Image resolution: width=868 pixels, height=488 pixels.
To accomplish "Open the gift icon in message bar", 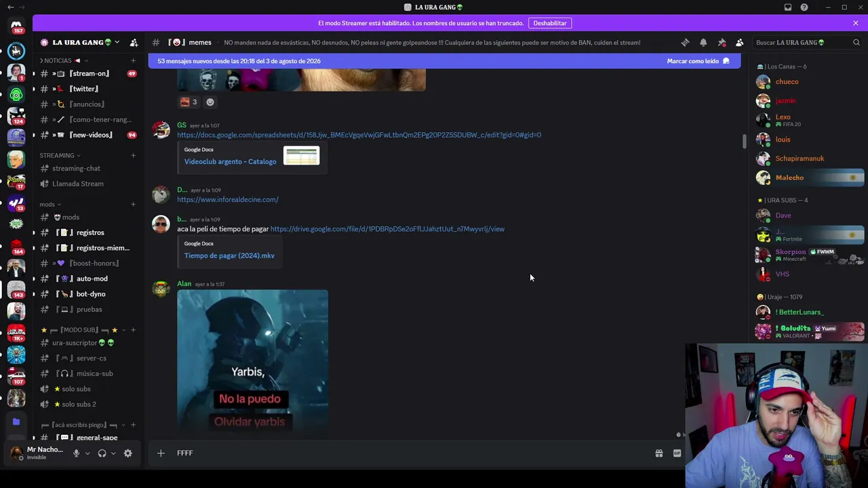I will pos(658,453).
